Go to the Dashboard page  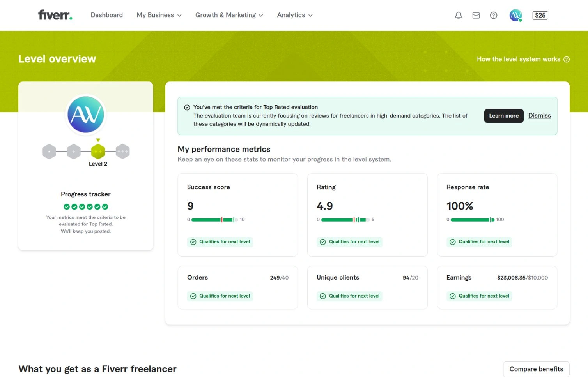[x=107, y=15]
